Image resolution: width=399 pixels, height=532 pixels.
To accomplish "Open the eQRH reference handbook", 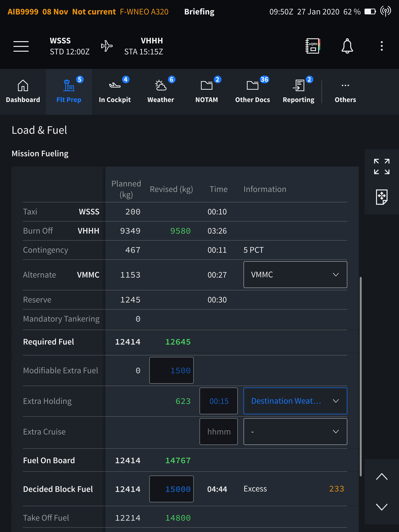I will 312,46.
